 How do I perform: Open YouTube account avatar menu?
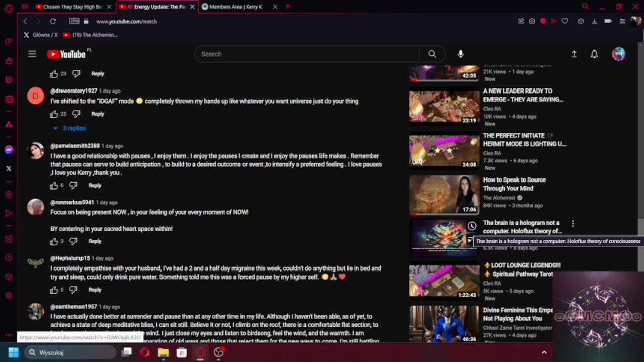tap(619, 54)
